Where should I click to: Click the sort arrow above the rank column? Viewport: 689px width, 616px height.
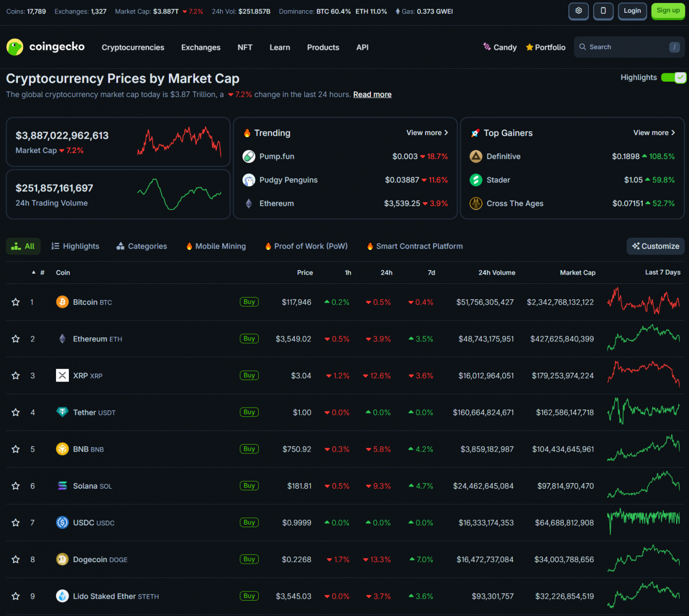[x=33, y=273]
